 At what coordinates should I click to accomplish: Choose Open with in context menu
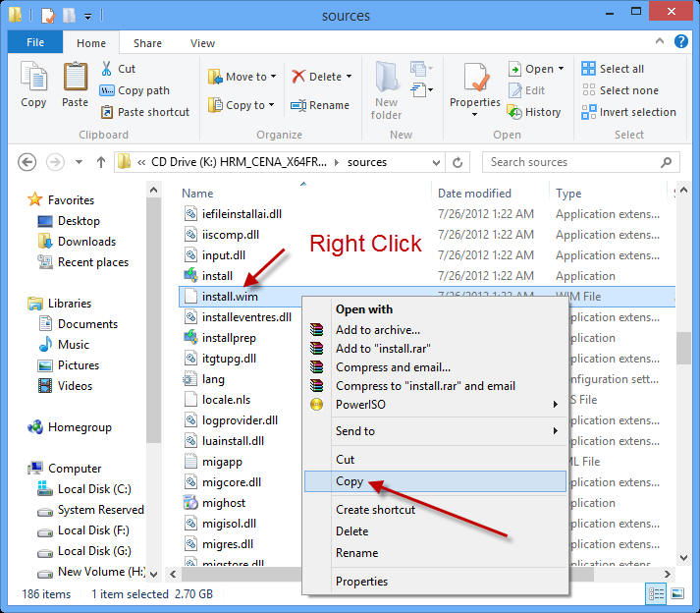point(364,309)
